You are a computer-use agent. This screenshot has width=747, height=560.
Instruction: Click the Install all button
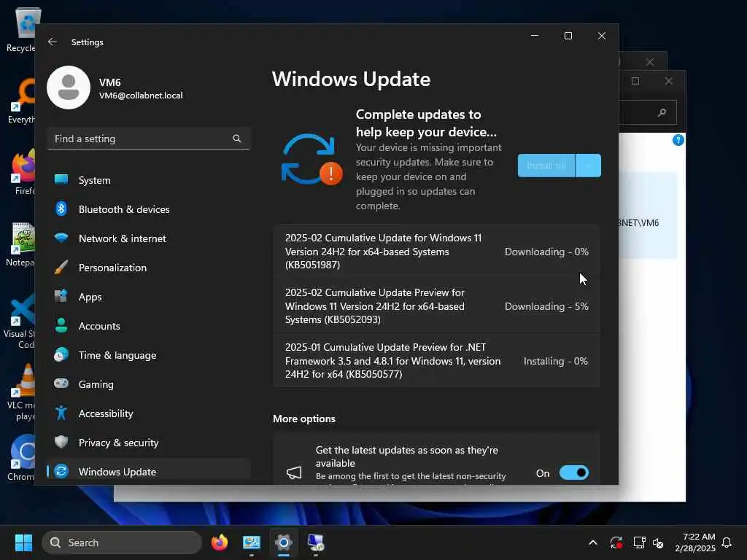click(x=546, y=166)
